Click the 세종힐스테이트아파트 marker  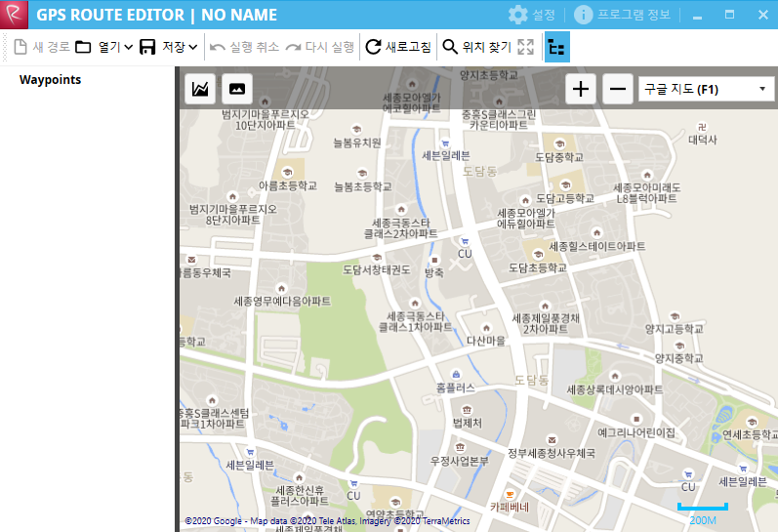coord(596,232)
